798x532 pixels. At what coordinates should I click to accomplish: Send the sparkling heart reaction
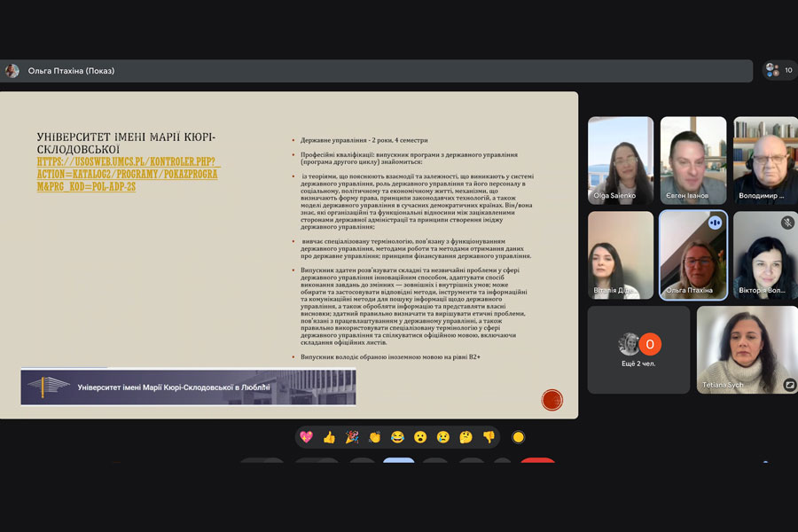(x=306, y=437)
